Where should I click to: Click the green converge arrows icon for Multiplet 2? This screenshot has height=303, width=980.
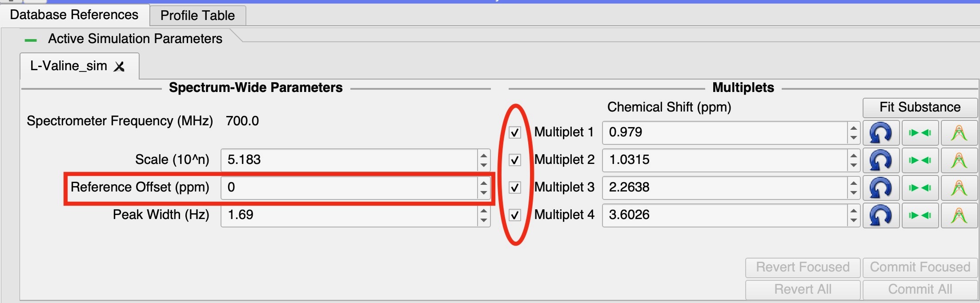(x=920, y=160)
